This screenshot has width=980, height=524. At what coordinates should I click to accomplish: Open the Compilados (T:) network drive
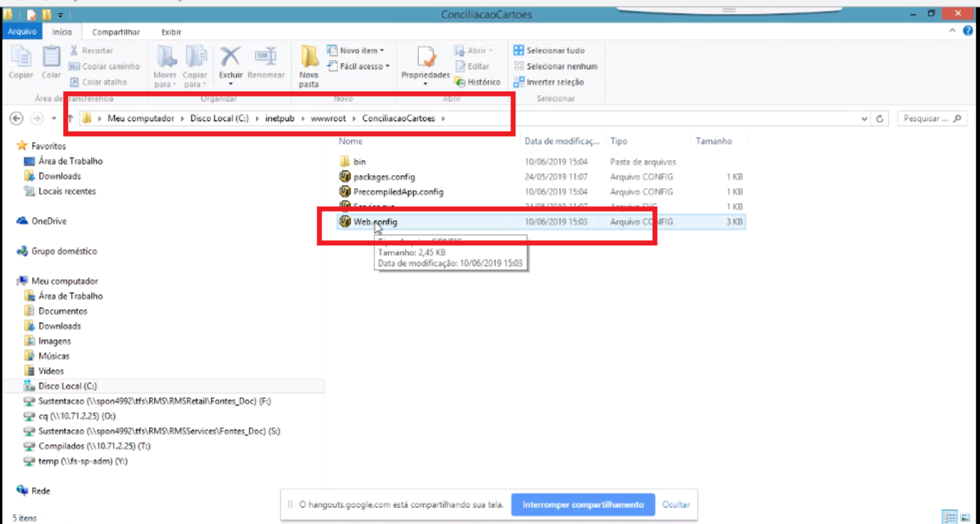(x=94, y=446)
